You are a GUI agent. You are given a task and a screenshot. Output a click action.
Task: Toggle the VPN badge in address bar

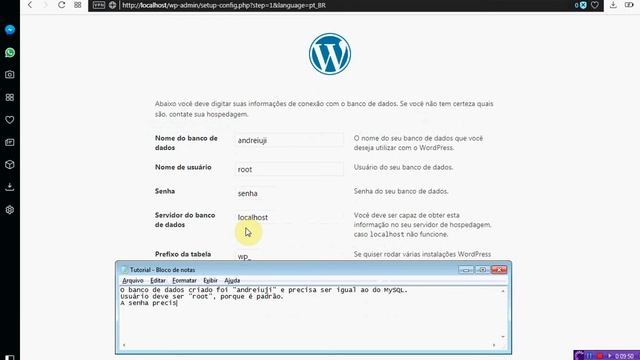(99, 5)
